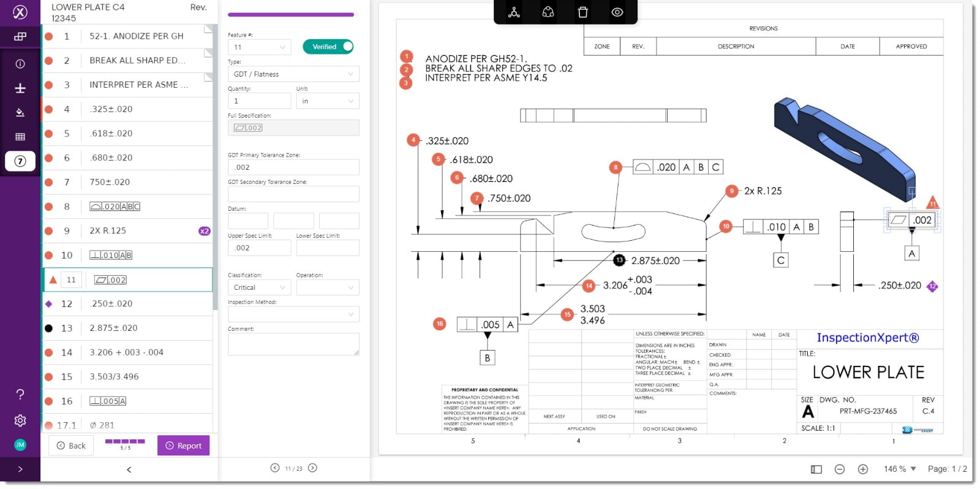Click the zoom in plus icon
Screen dimensions: 980x489
pyautogui.click(x=863, y=469)
